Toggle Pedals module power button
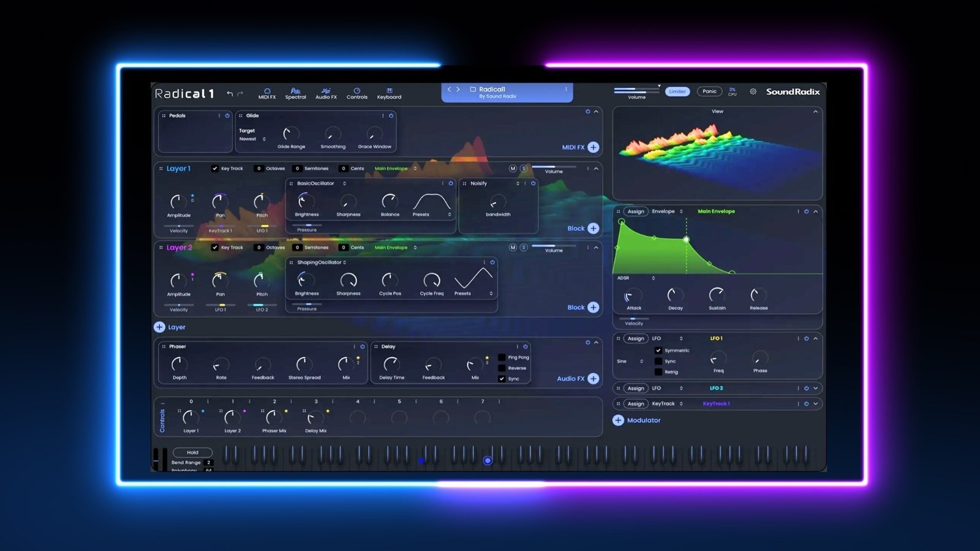Viewport: 980px width, 551px height. tap(227, 115)
